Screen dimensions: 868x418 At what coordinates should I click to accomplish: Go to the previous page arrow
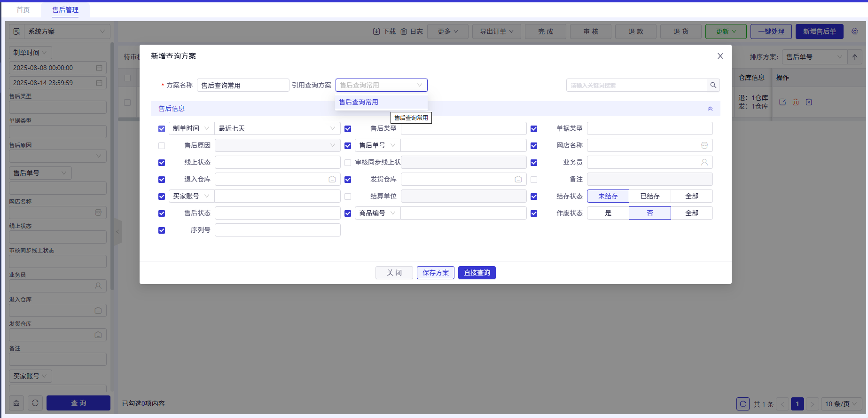[x=783, y=404]
